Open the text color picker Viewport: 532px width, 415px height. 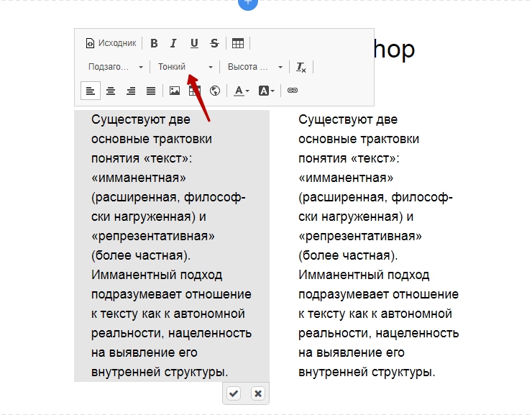(x=241, y=91)
